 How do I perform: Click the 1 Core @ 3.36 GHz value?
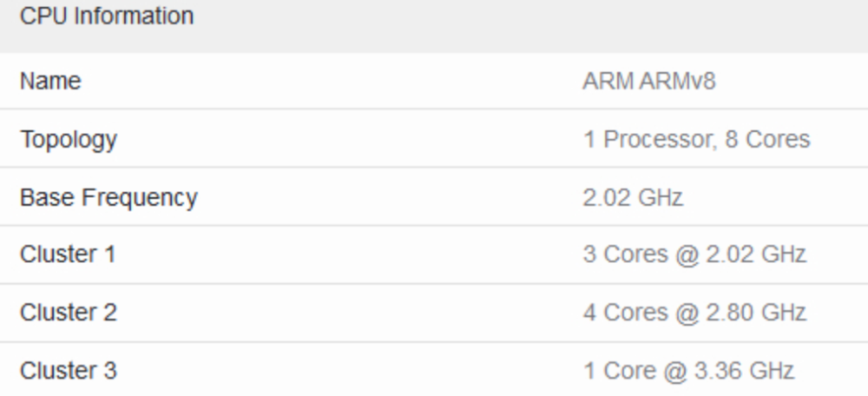(688, 371)
